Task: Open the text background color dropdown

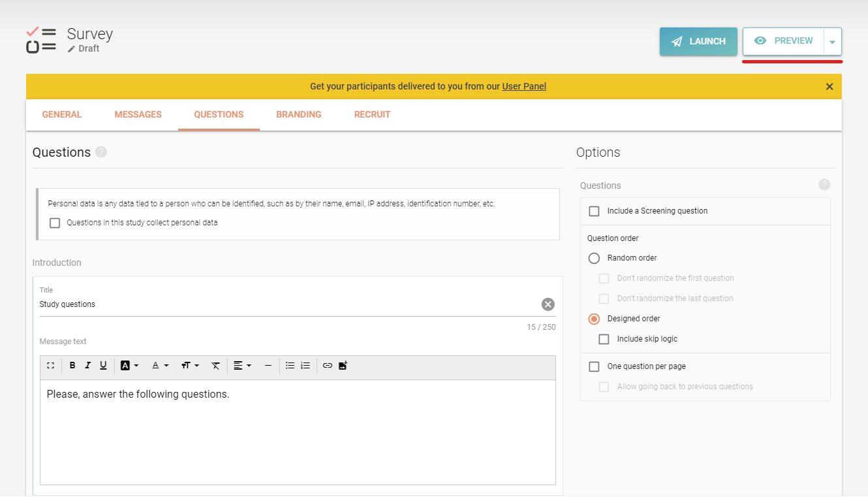Action: coord(129,366)
